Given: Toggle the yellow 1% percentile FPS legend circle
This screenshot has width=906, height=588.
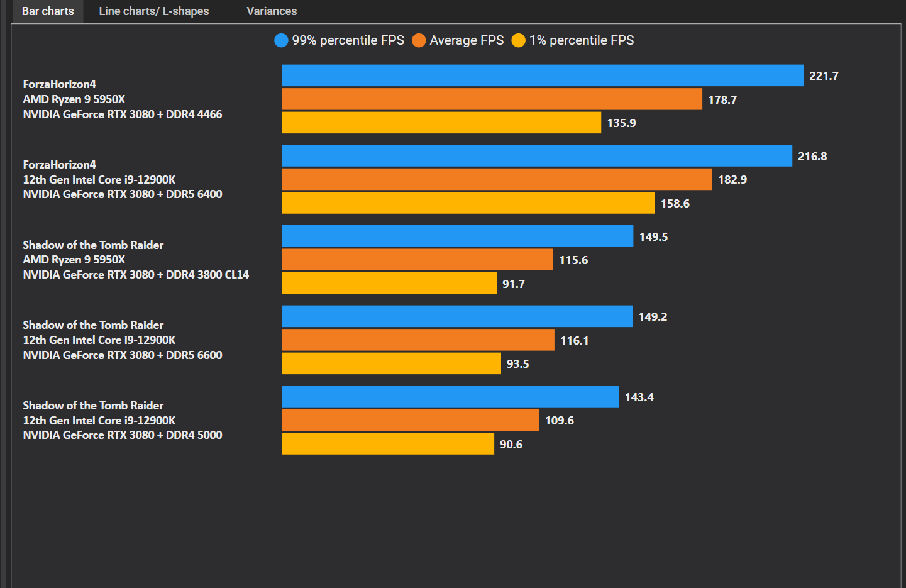Looking at the screenshot, I should point(518,40).
